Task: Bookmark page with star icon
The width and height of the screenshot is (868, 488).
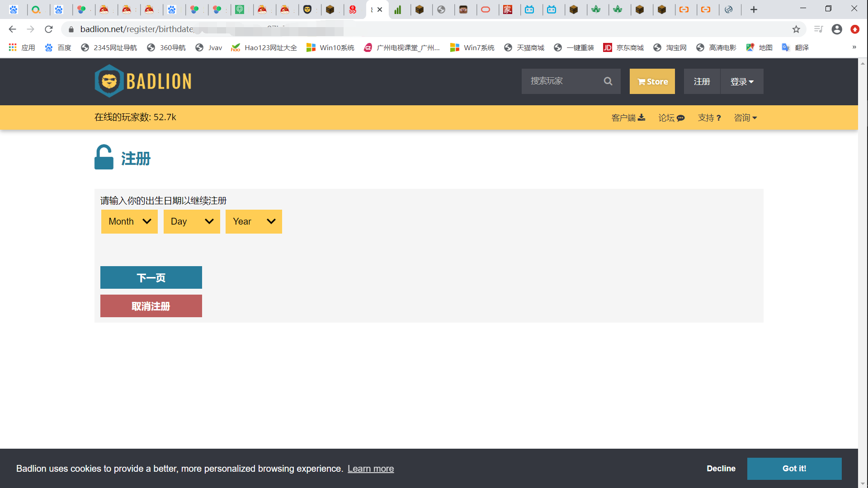Action: click(796, 29)
